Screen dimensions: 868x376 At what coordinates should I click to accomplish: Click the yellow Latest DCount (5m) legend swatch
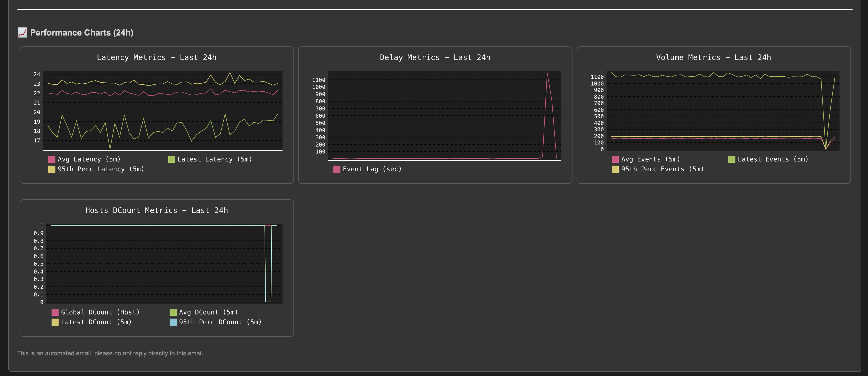55,322
